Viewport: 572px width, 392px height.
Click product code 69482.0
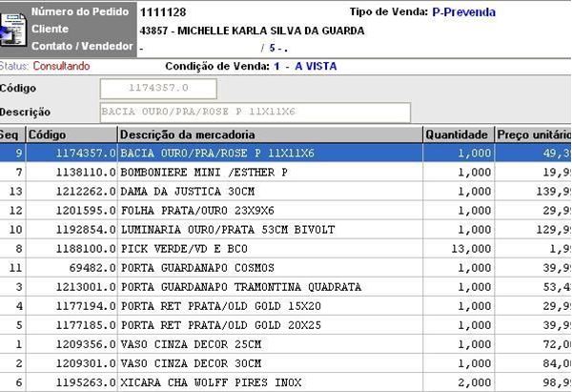click(x=92, y=268)
